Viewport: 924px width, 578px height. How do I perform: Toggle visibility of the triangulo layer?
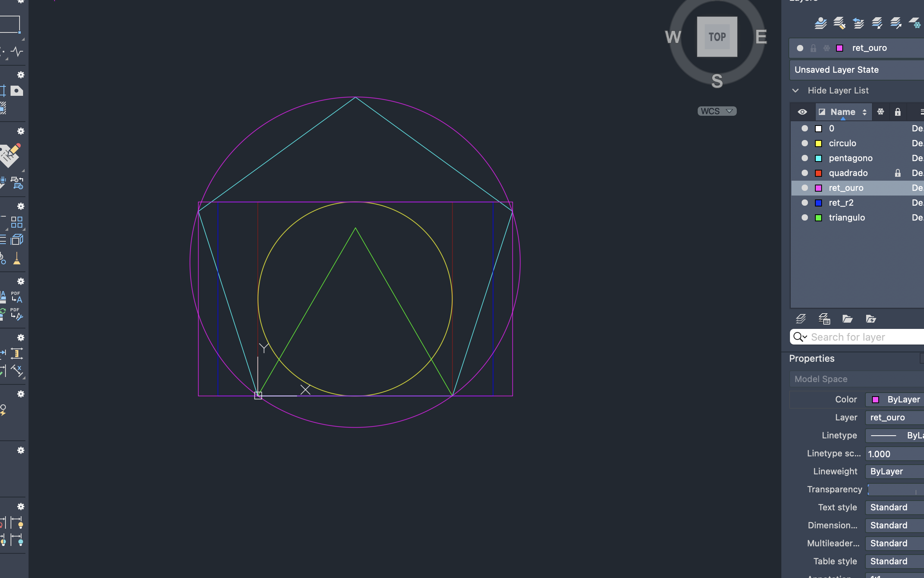[x=804, y=217]
